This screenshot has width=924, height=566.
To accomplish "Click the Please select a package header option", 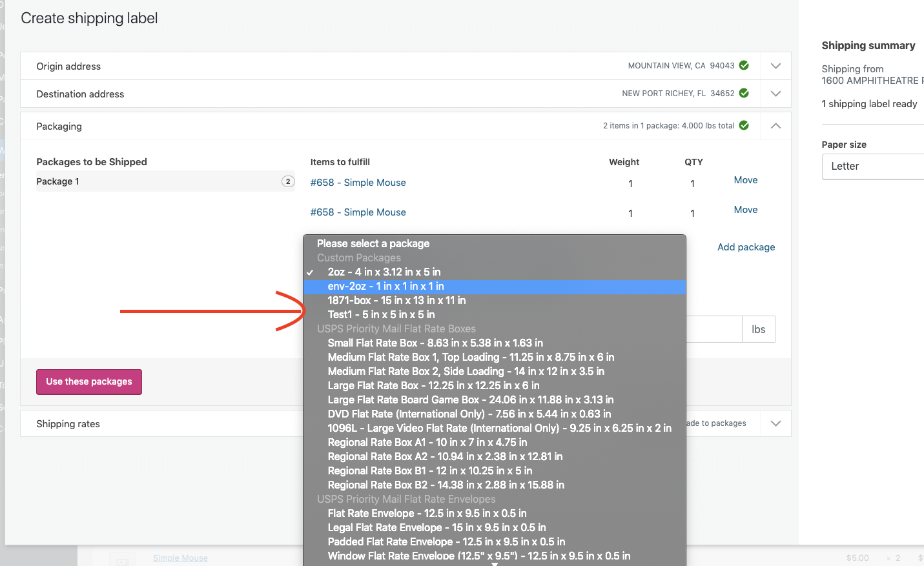I will coord(495,243).
